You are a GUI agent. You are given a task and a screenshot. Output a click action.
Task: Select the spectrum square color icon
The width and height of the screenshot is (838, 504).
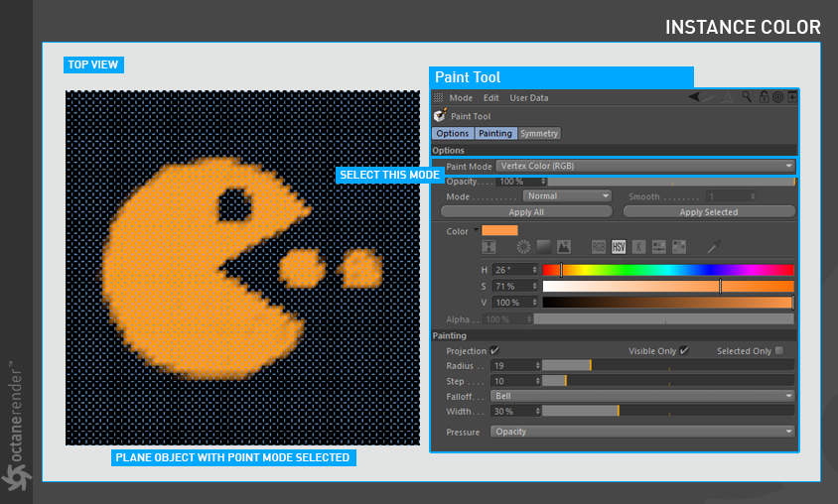[543, 247]
